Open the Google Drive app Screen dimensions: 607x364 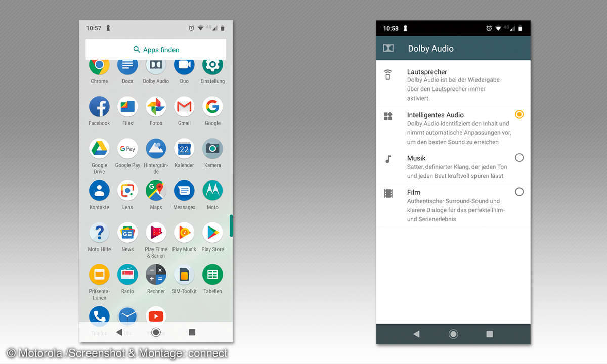99,149
